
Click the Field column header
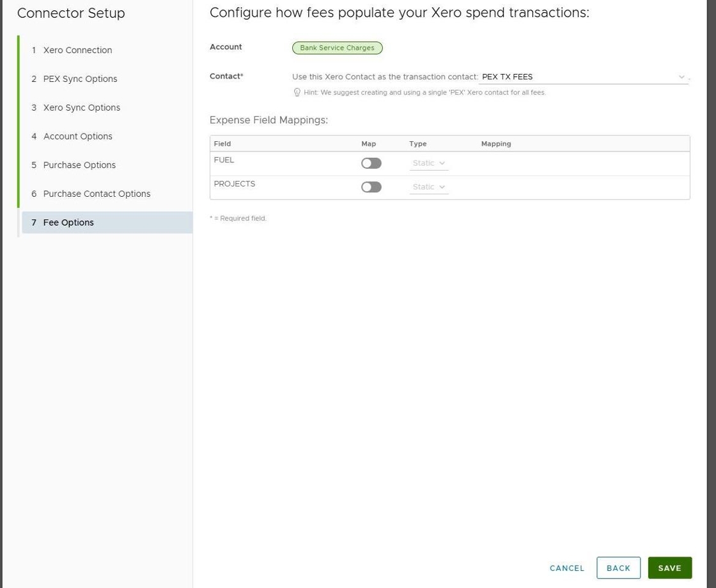pyautogui.click(x=222, y=144)
